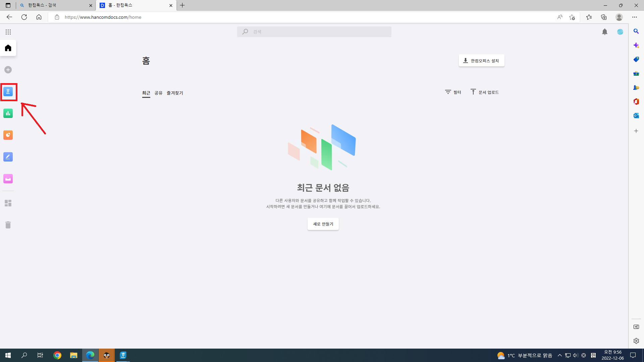This screenshot has width=644, height=362.
Task: Switch to the 공유 tab
Action: 158,93
